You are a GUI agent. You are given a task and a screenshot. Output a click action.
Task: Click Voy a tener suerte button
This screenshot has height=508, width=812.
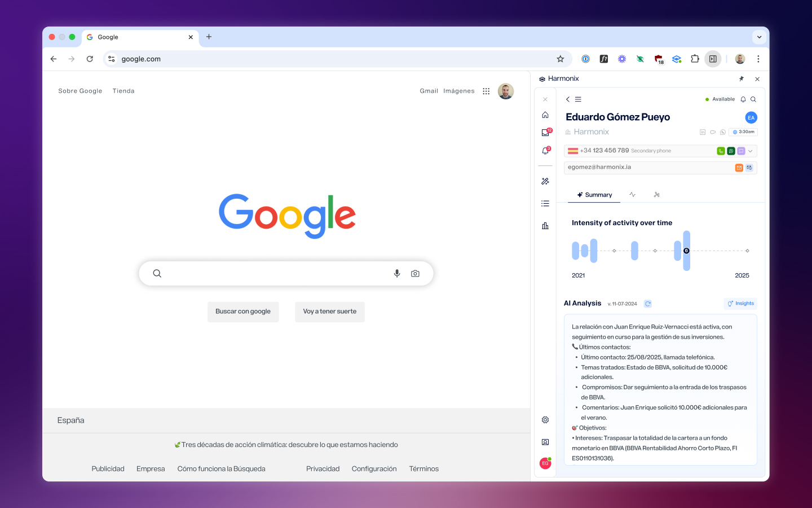pos(330,312)
